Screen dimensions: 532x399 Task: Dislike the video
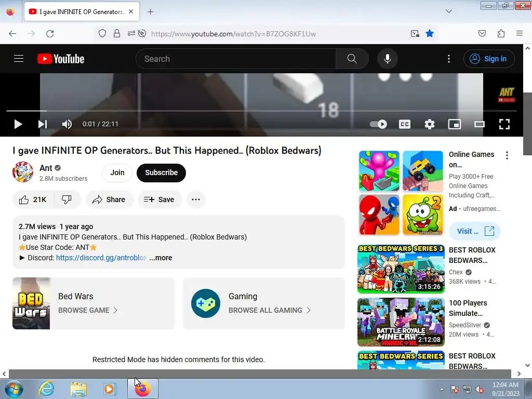pos(67,199)
